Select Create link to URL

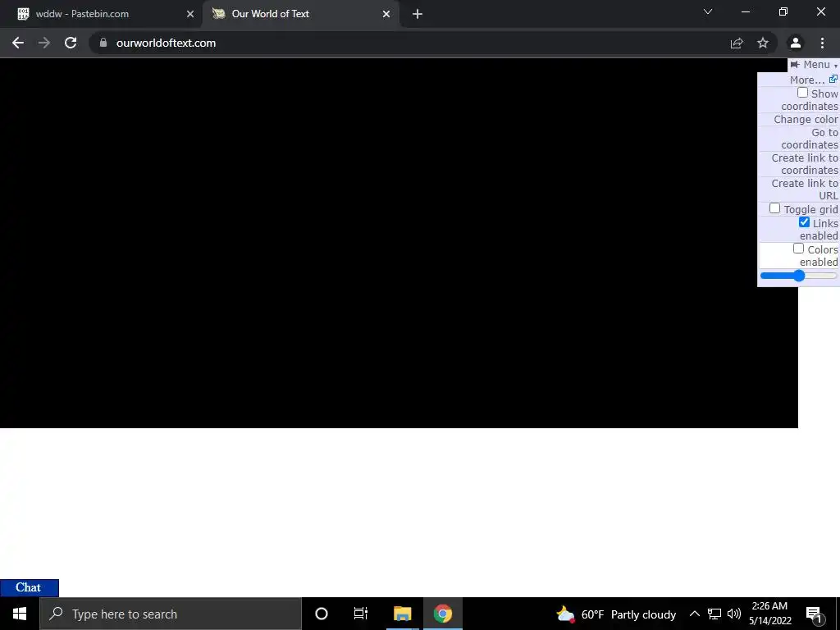pyautogui.click(x=804, y=189)
